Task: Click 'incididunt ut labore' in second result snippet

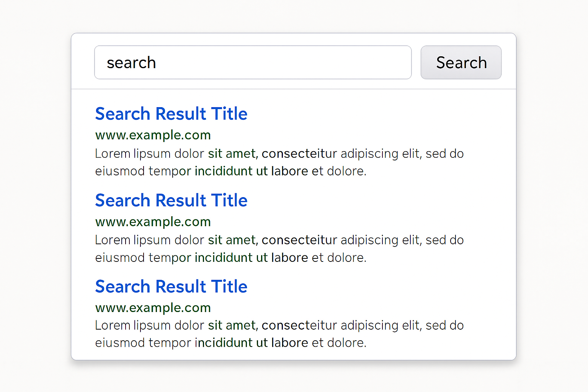Action: [252, 257]
